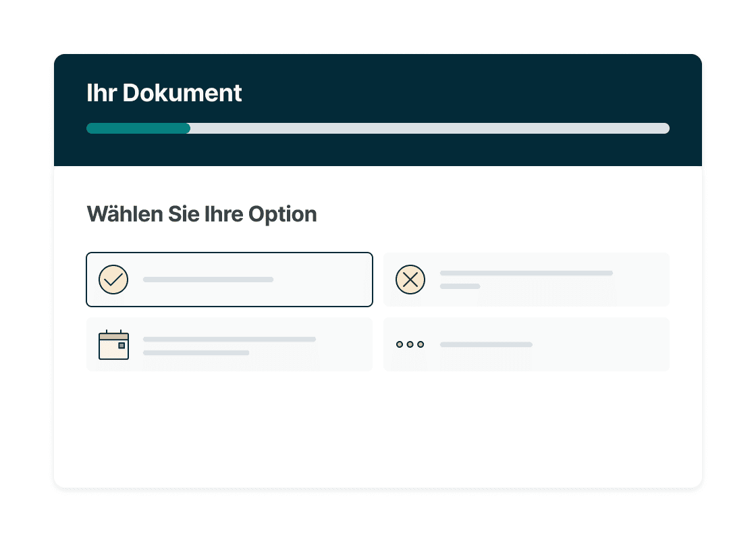
Task: Click short second line under X option text
Action: click(x=460, y=286)
